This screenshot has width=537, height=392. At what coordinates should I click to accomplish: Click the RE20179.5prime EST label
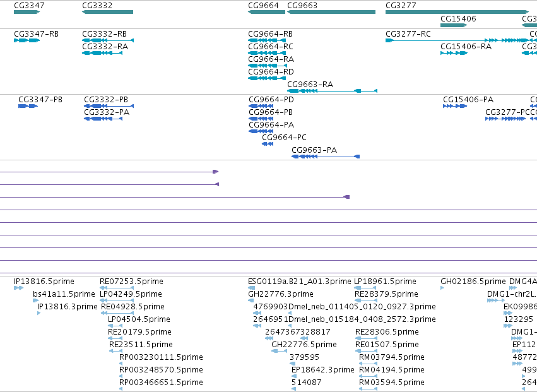tap(139, 332)
